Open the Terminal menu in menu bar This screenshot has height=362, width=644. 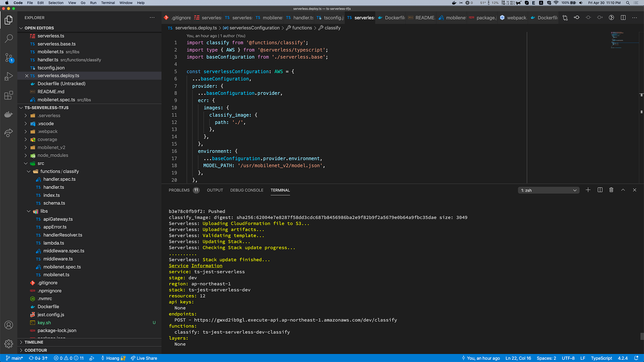(108, 3)
